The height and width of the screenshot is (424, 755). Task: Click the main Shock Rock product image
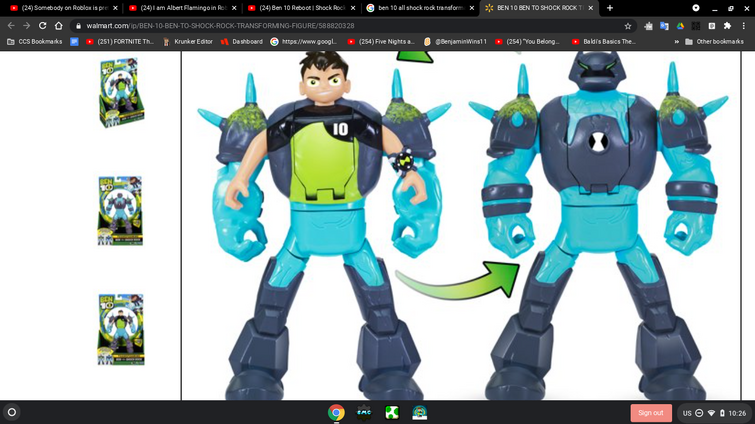(x=461, y=226)
